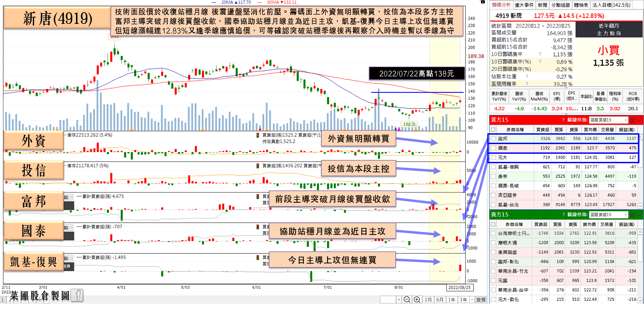Image resolution: width=644 pixels, height=310 pixels.
Task: Click the 20MA 117.70 legend label
Action: 236,2
